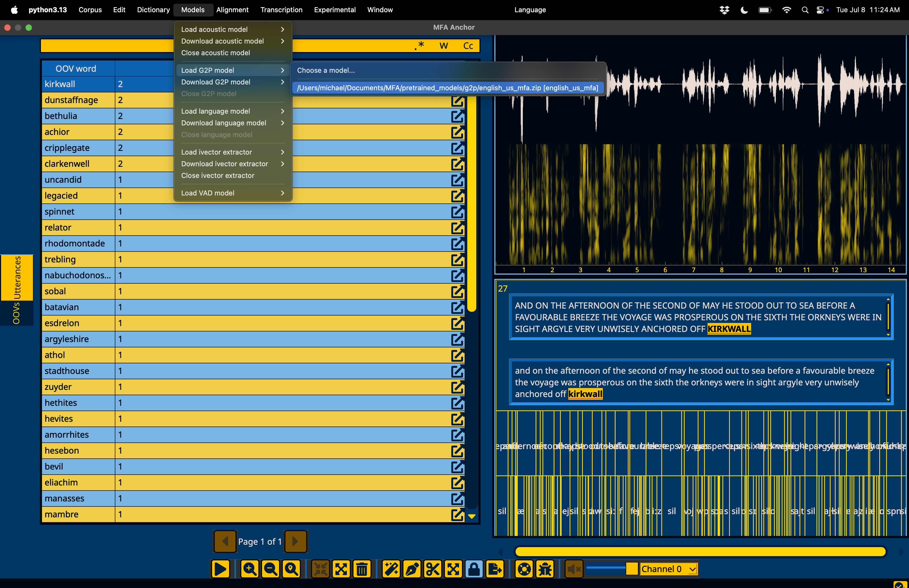Expand Load ivector extractor submenu

[233, 152]
